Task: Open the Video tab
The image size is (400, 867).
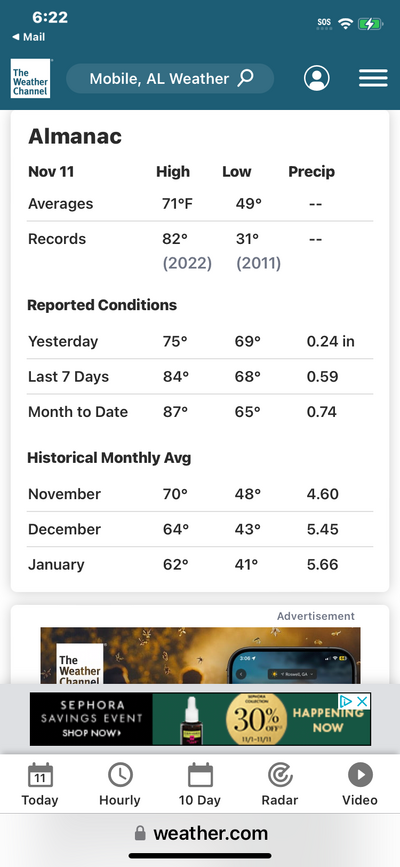Action: pyautogui.click(x=360, y=784)
